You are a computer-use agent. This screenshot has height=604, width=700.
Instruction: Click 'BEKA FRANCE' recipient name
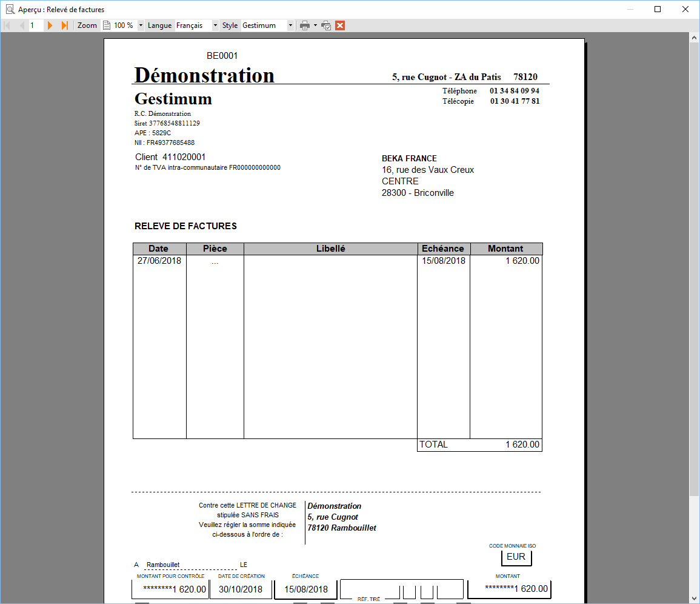(409, 159)
